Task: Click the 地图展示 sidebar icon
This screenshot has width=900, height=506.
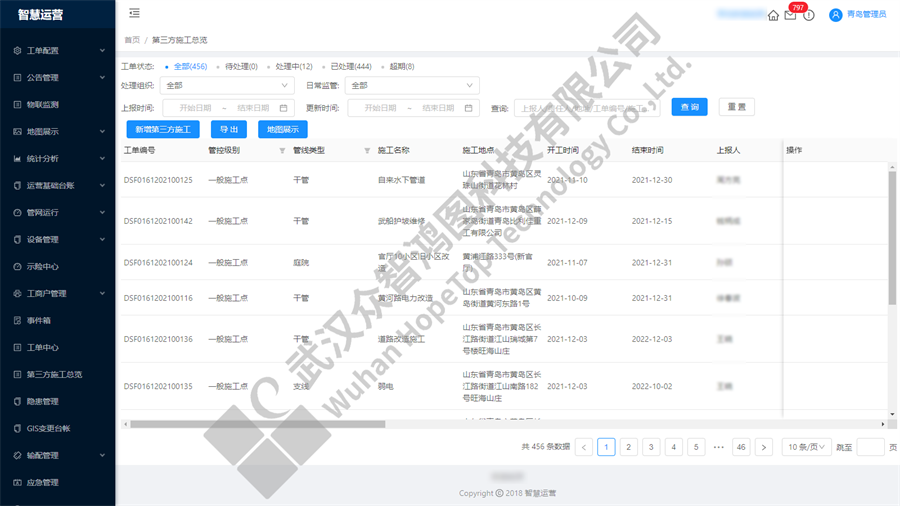Action: [x=17, y=131]
